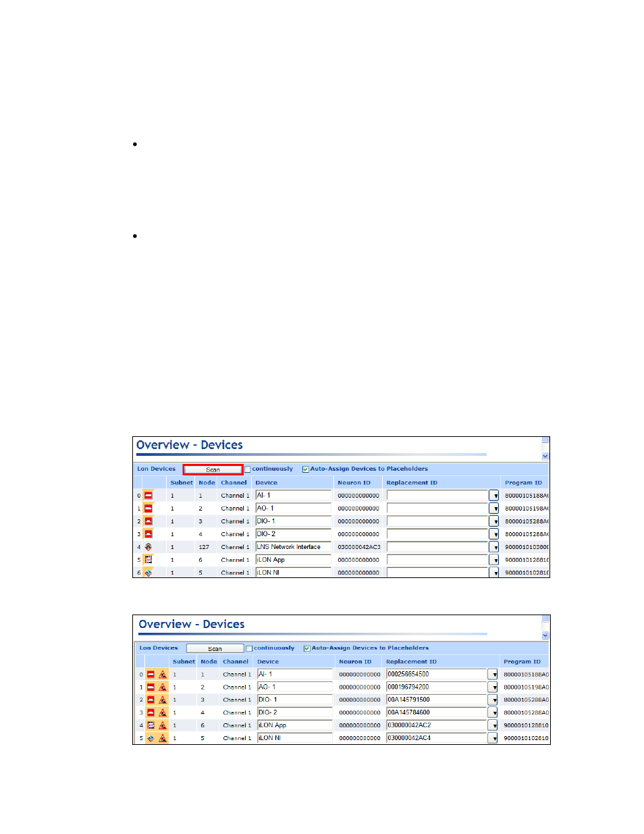Click DIO-2 device name field in second screenshot

pos(295,712)
